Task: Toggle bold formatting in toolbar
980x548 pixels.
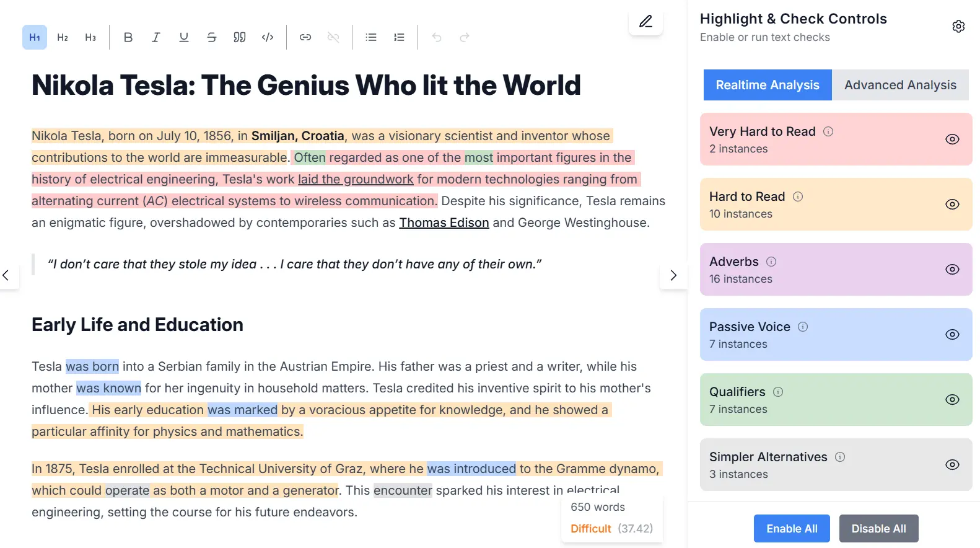Action: point(128,37)
